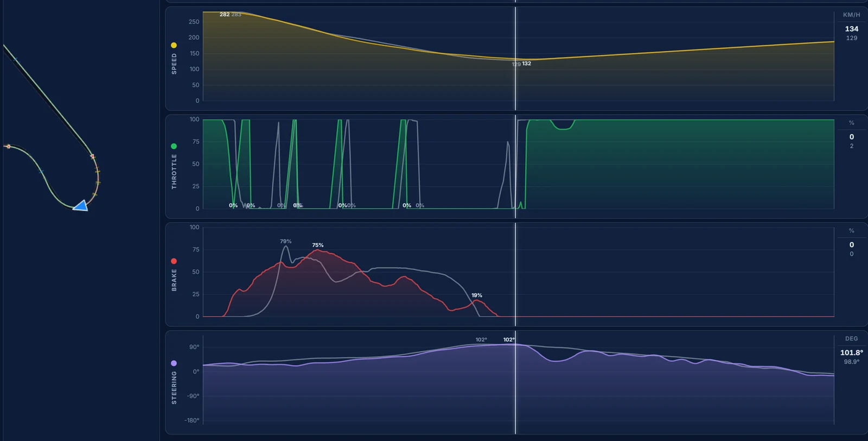Image resolution: width=868 pixels, height=441 pixels.
Task: Click the 132 minimum speed label
Action: point(526,64)
